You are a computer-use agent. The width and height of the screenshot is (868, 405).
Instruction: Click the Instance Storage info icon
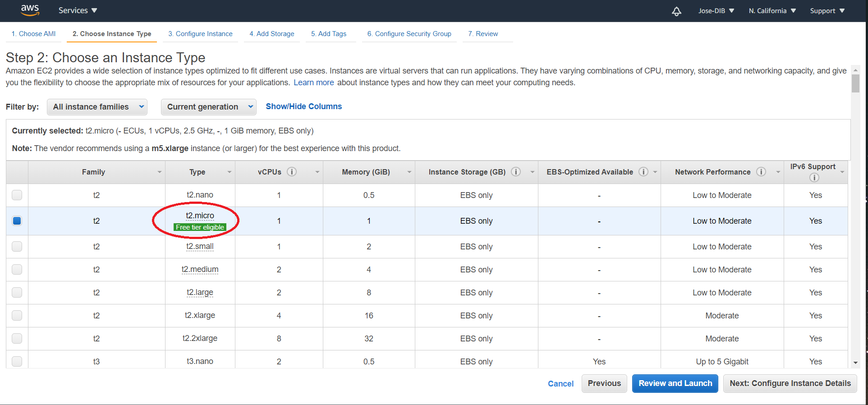coord(516,172)
